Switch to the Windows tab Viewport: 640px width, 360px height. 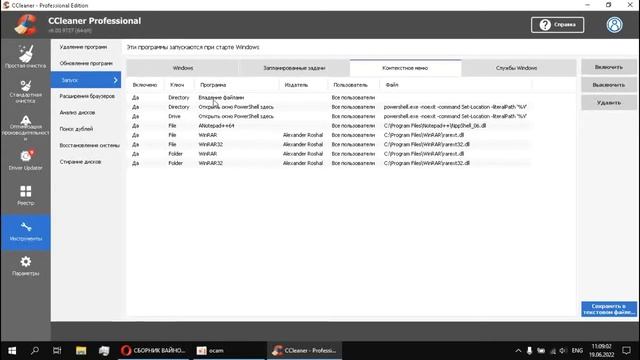point(182,68)
